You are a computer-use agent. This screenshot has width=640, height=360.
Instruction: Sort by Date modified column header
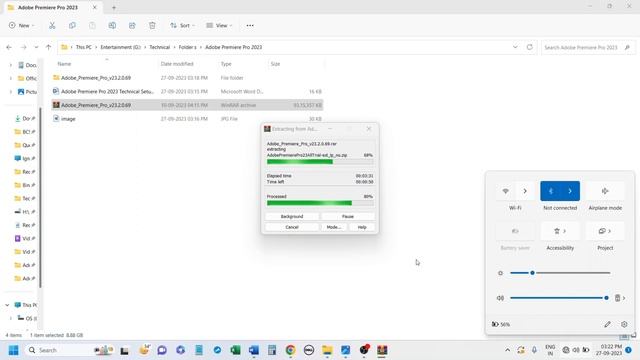click(177, 64)
